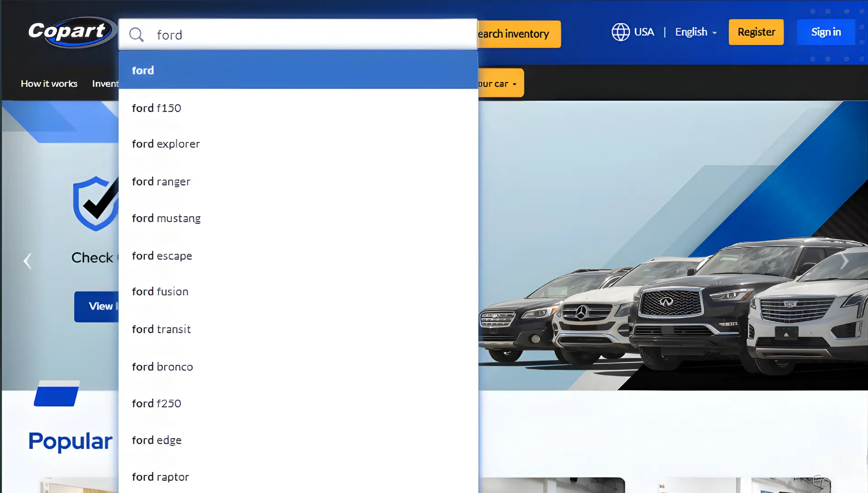
Task: Click the magnifier search icon
Action: [136, 34]
